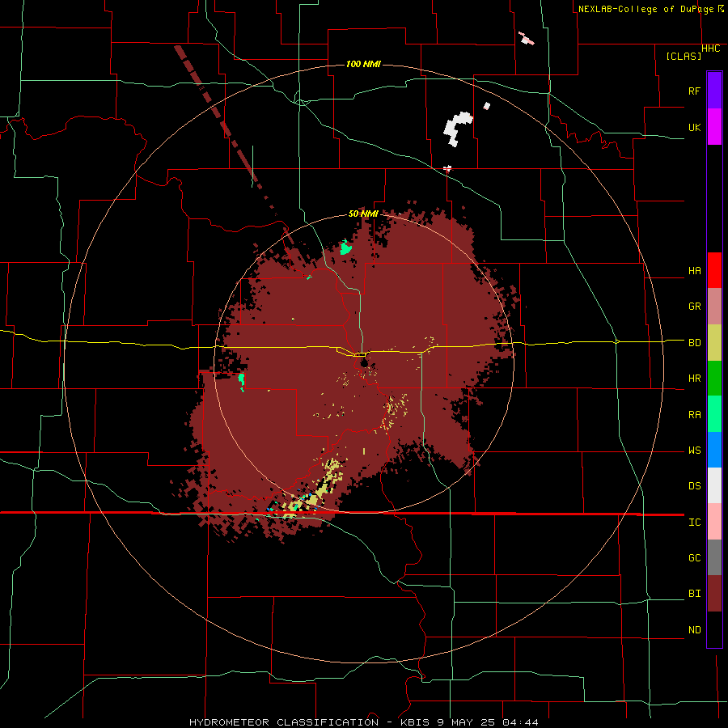Click the 'WS' legend label
Viewport: 728px width, 728px height.
(x=694, y=451)
